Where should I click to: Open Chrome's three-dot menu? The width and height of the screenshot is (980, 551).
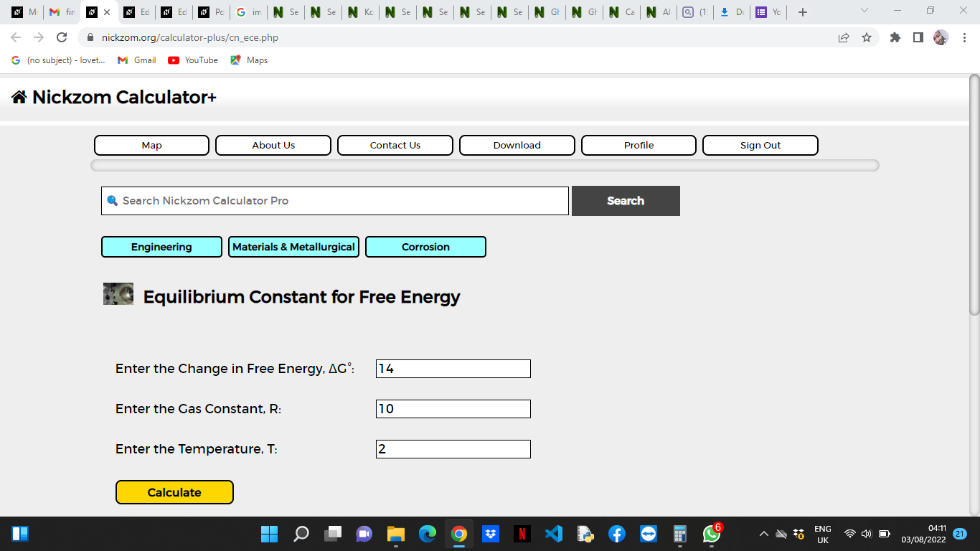964,37
